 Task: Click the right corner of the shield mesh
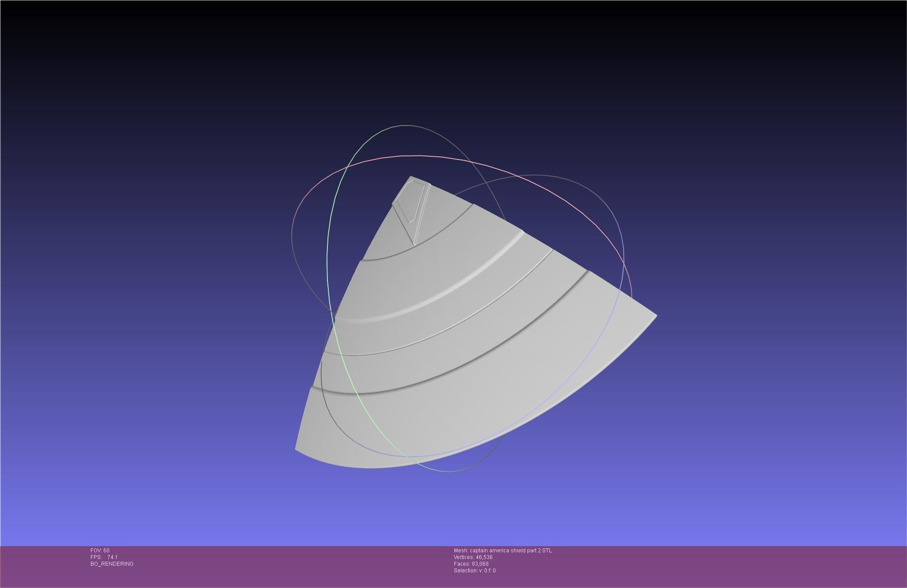coord(655,315)
